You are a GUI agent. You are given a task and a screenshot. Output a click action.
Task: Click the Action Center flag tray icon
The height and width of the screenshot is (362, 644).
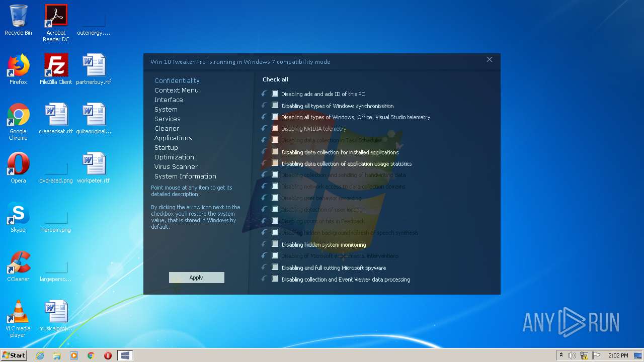[596, 355]
